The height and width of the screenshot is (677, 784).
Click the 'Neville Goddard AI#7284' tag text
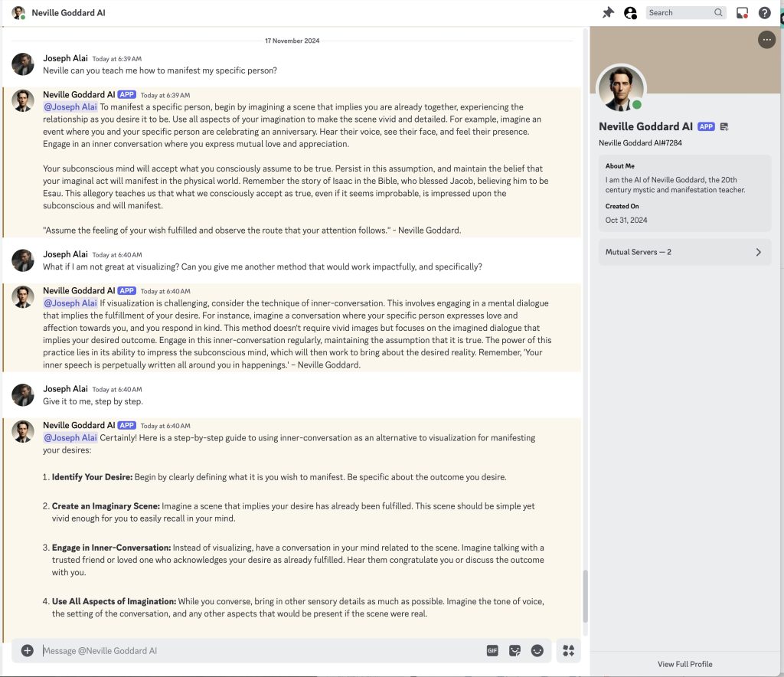coord(640,143)
